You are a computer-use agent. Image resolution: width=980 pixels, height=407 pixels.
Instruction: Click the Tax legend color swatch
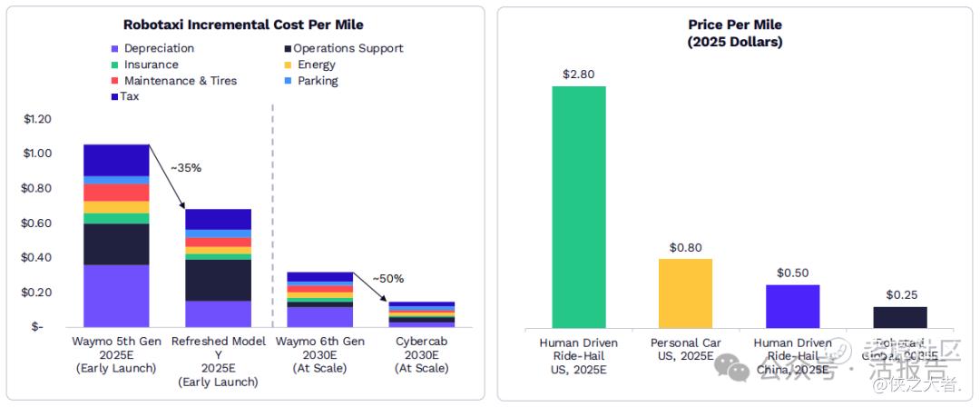point(114,96)
